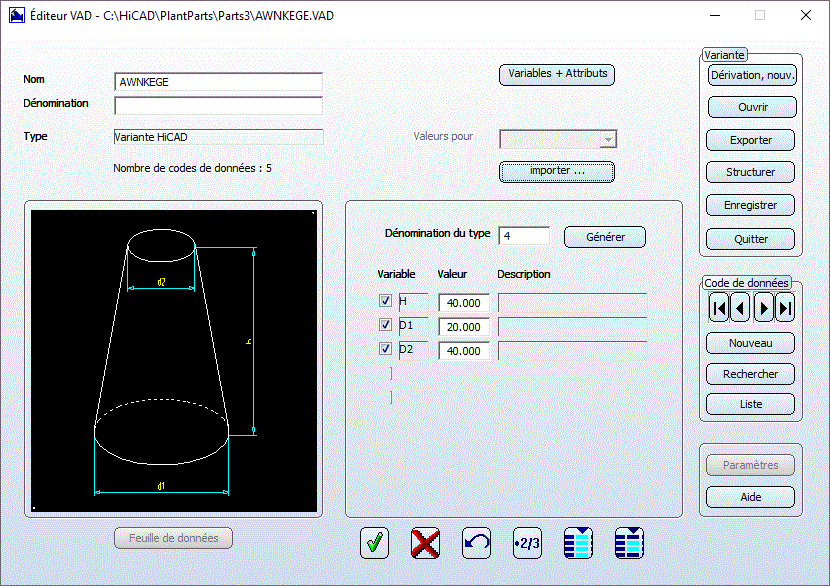Click the Variables + Attributs button

coord(556,74)
